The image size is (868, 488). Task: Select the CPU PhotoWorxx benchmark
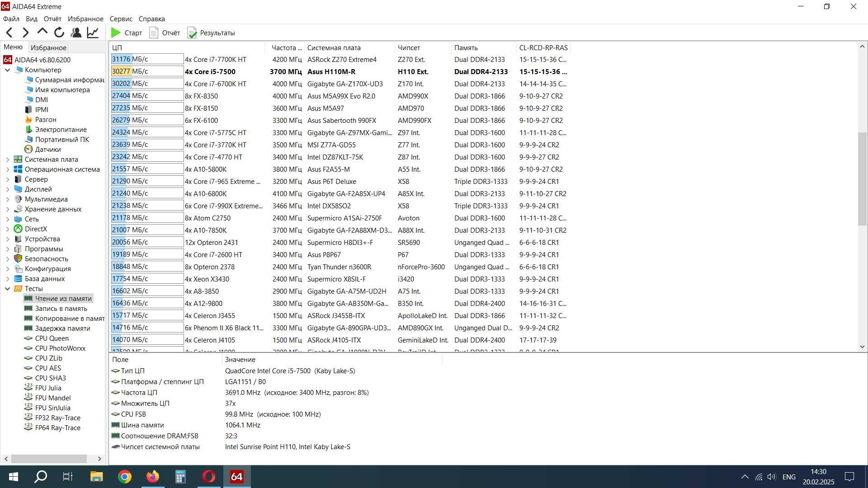point(55,348)
